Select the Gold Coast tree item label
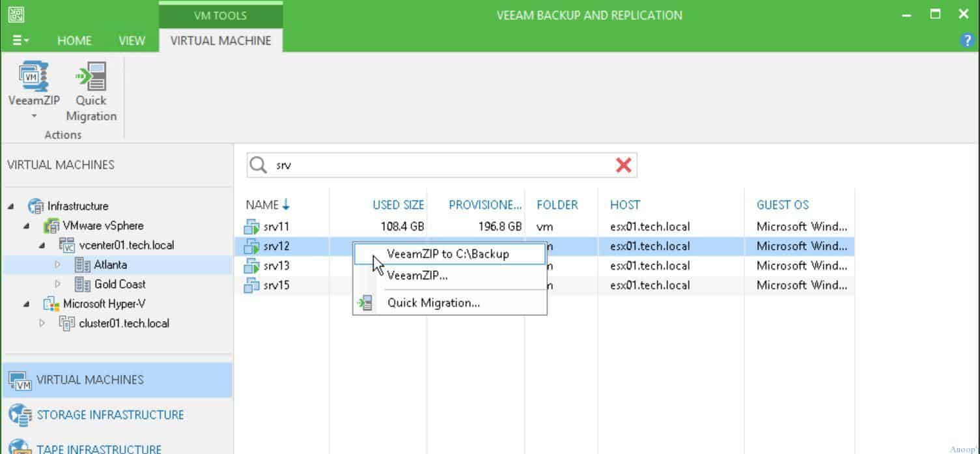The height and width of the screenshot is (454, 980). (x=120, y=285)
